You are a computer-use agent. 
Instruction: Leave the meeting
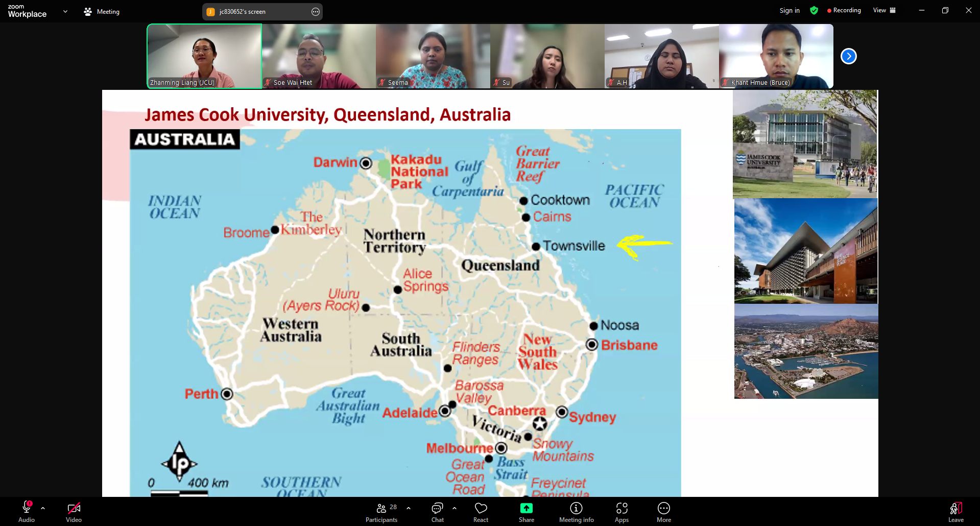(x=956, y=512)
